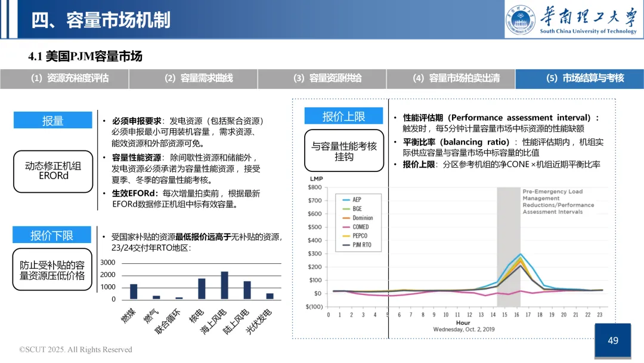Click the 4.1 美国PJM容量市场 subtitle
644x363 pixels.
(x=85, y=56)
